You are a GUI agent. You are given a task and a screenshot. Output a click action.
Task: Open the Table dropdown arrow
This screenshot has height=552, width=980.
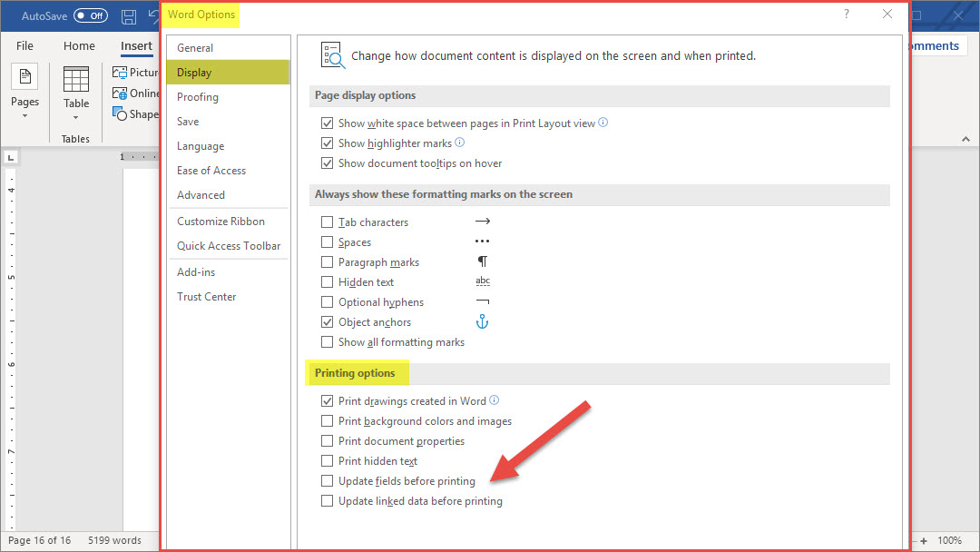point(76,117)
